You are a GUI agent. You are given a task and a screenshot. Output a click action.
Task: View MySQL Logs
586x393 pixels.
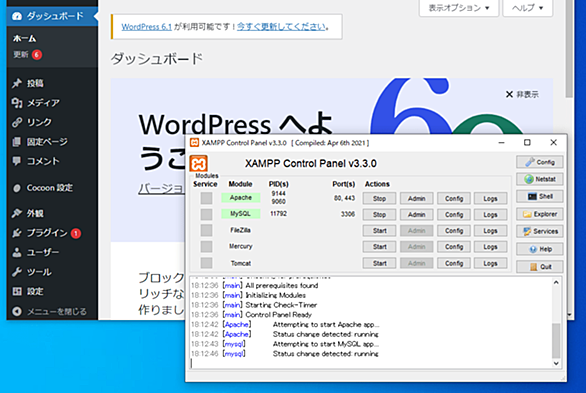(490, 214)
